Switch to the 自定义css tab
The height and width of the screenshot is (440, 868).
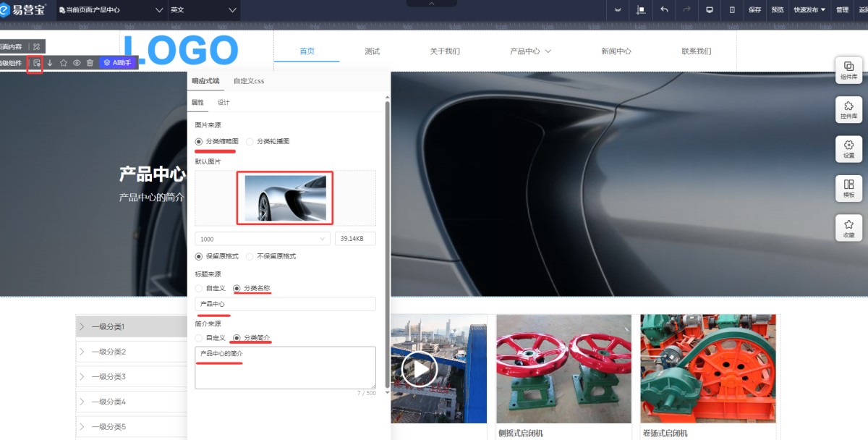248,81
